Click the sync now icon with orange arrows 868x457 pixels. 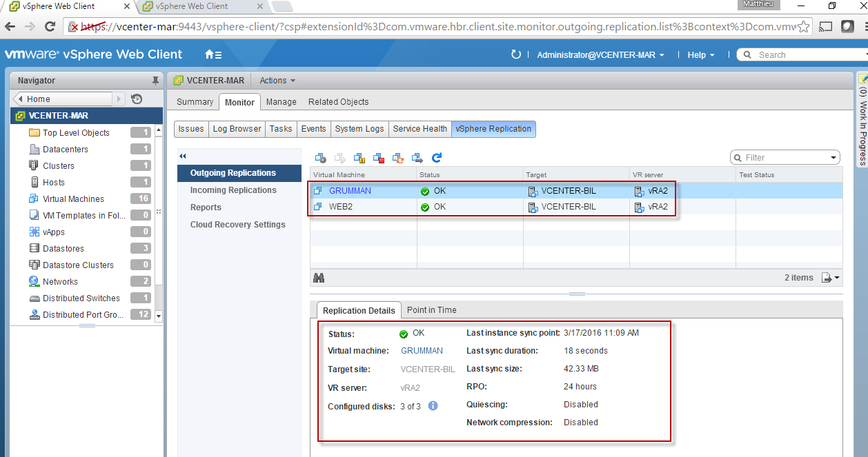coord(398,157)
